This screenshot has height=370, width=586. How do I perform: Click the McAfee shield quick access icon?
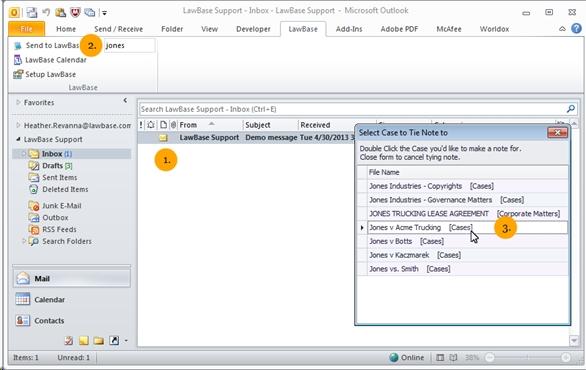coord(75,12)
